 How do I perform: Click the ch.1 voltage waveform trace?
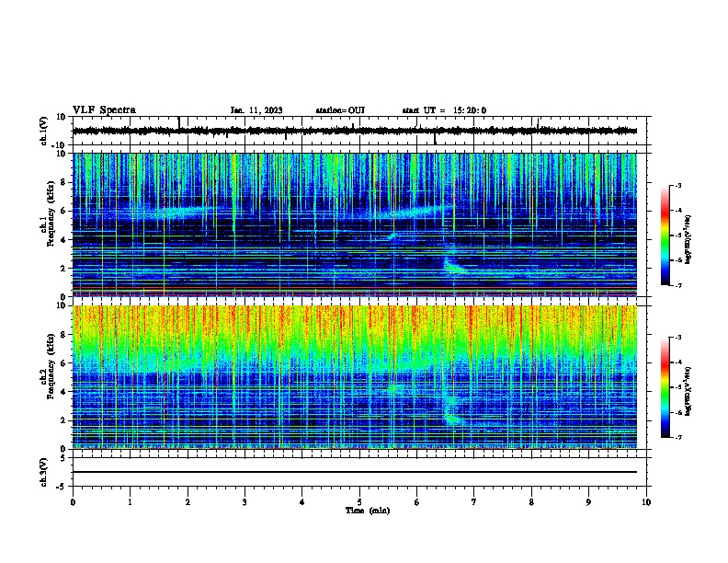[x=355, y=131]
